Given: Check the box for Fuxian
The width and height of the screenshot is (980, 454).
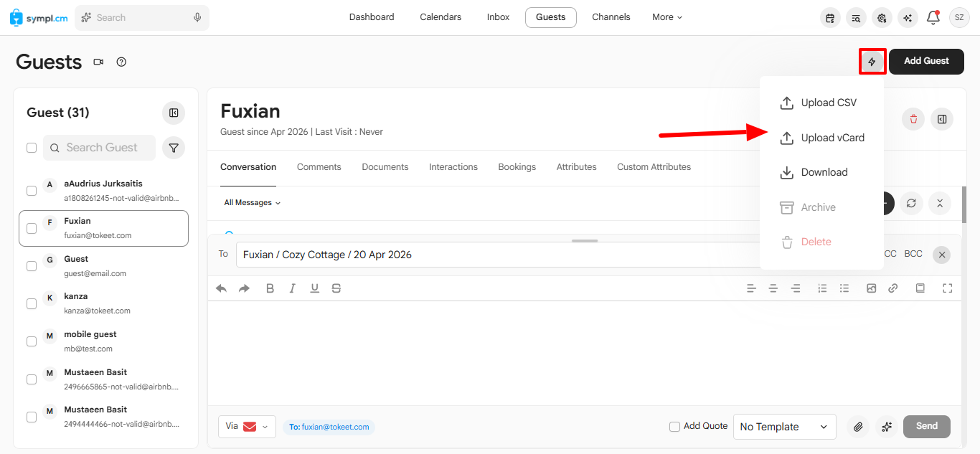Looking at the screenshot, I should tap(32, 228).
